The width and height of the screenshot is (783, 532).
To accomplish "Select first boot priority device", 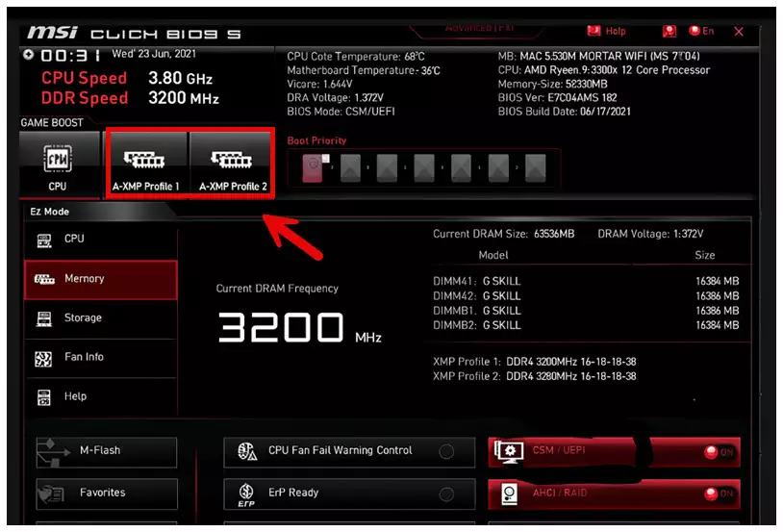I will (314, 167).
